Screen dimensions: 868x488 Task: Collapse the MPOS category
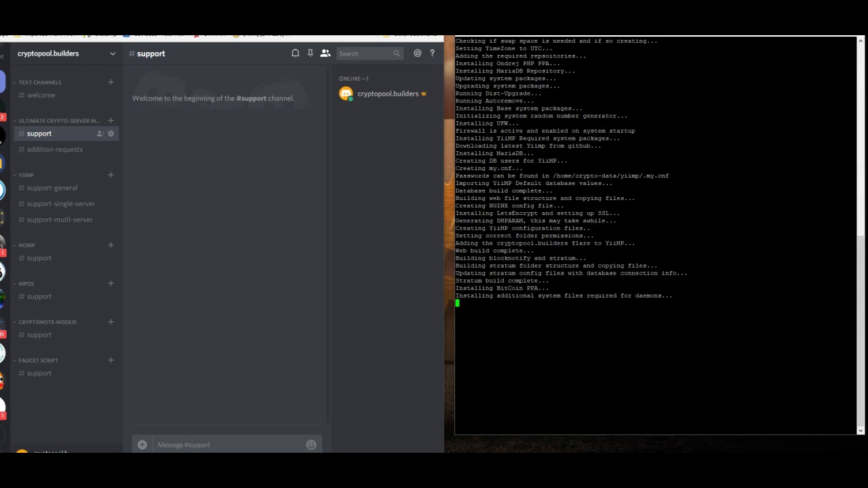click(x=23, y=283)
